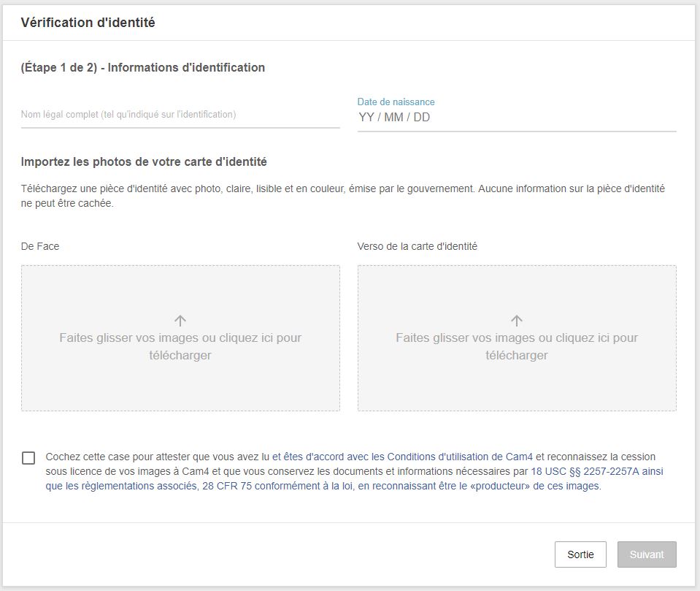Click "Importez les photos de votre carte" heading

pyautogui.click(x=144, y=162)
